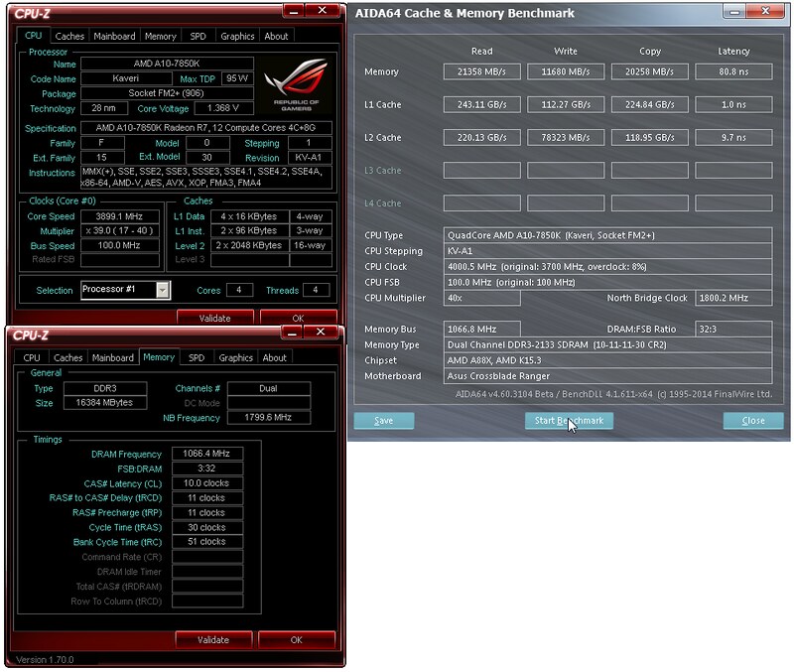Click the Core Voltage value 1.368 V

point(223,108)
